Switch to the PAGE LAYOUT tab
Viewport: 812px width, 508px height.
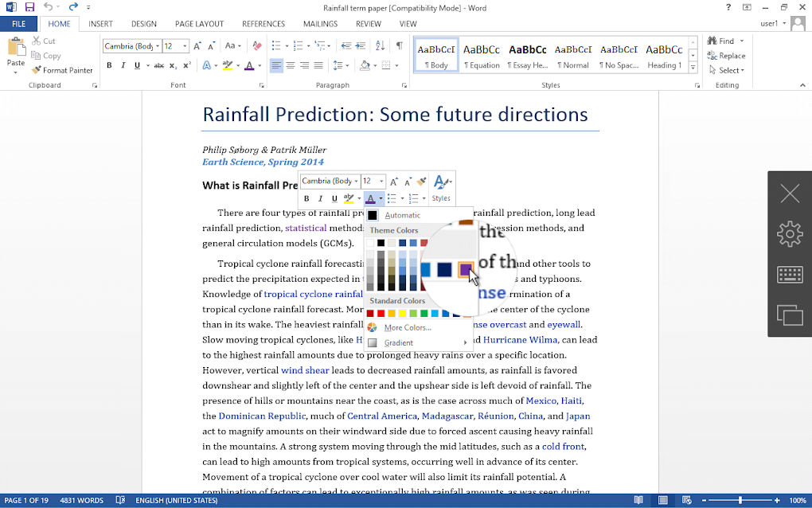[199, 24]
